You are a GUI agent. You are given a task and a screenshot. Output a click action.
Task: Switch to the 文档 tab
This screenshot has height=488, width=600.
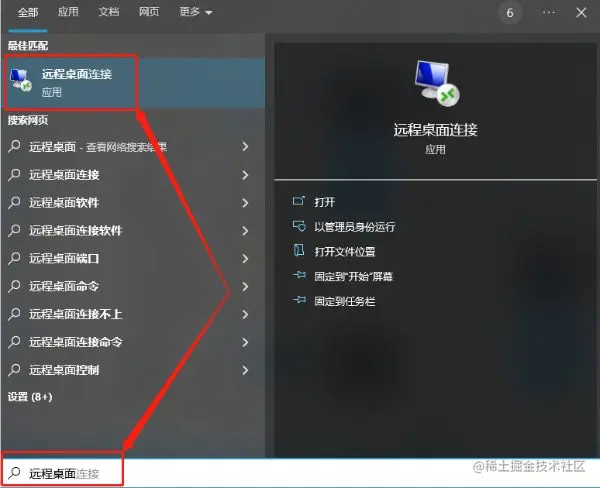tap(109, 12)
